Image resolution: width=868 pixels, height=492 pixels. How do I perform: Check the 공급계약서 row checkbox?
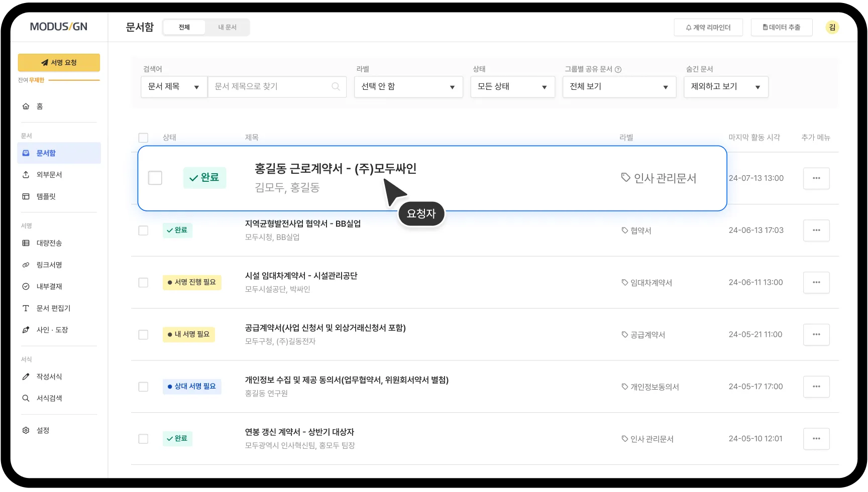point(143,334)
